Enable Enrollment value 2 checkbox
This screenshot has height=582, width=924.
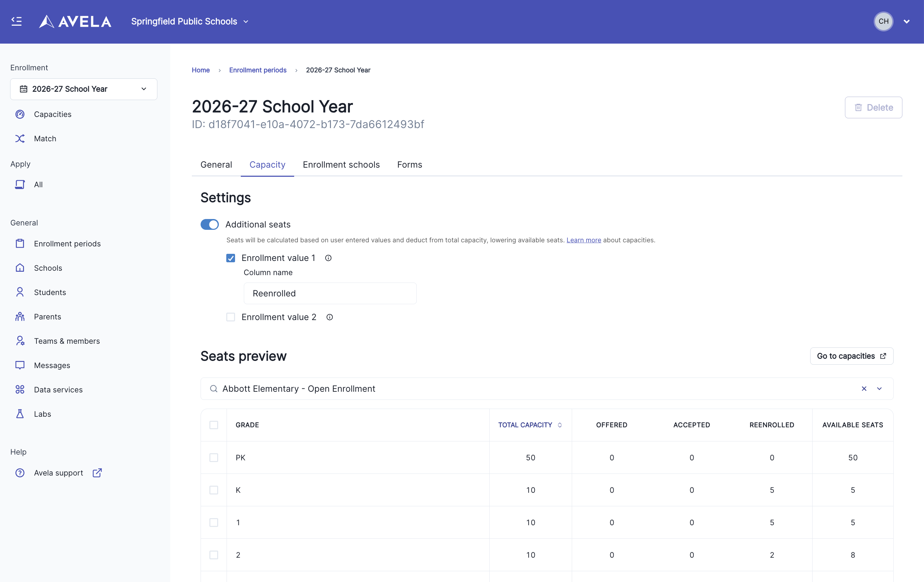point(231,317)
